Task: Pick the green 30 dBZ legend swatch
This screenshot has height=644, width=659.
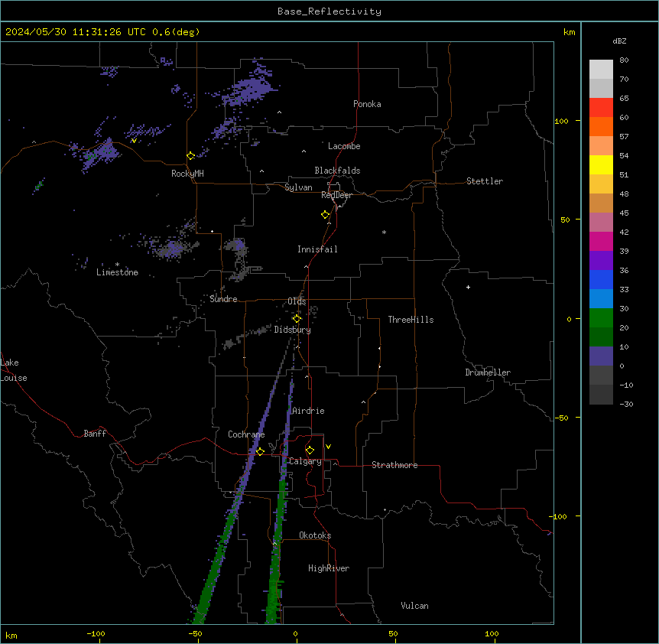Action: pos(601,318)
